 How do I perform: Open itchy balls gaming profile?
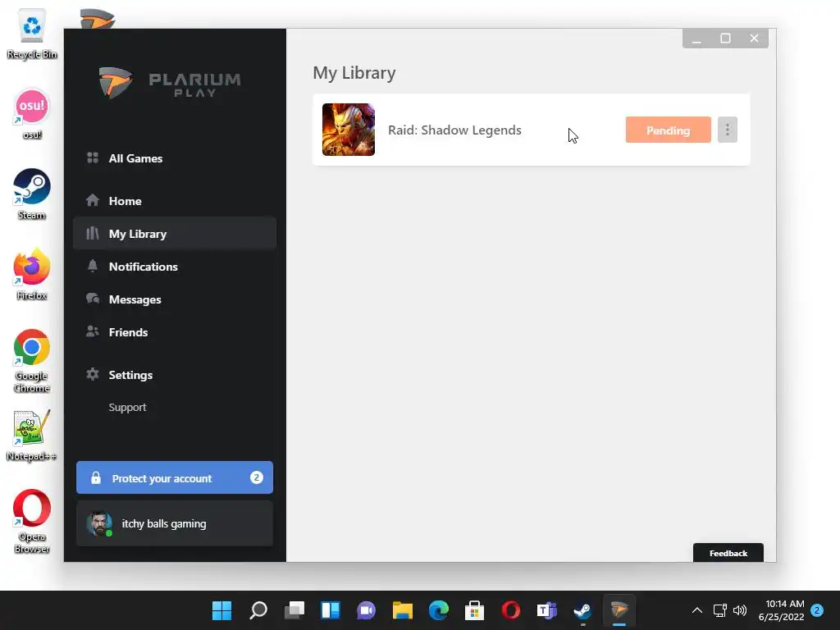pyautogui.click(x=175, y=523)
